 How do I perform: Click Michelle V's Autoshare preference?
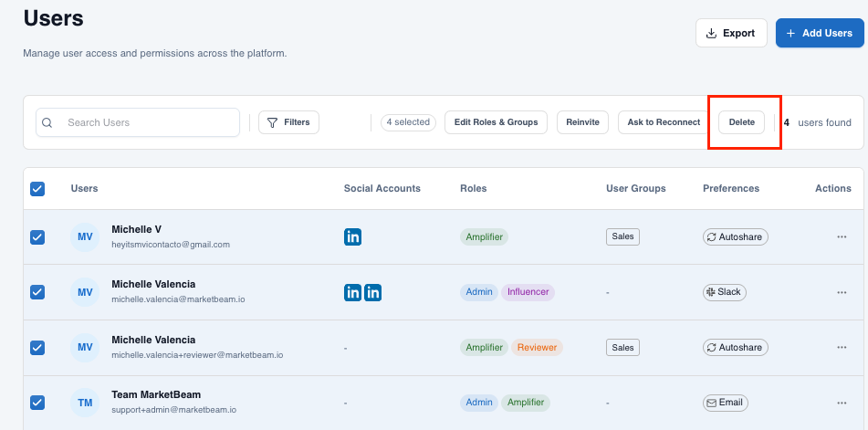tap(735, 237)
